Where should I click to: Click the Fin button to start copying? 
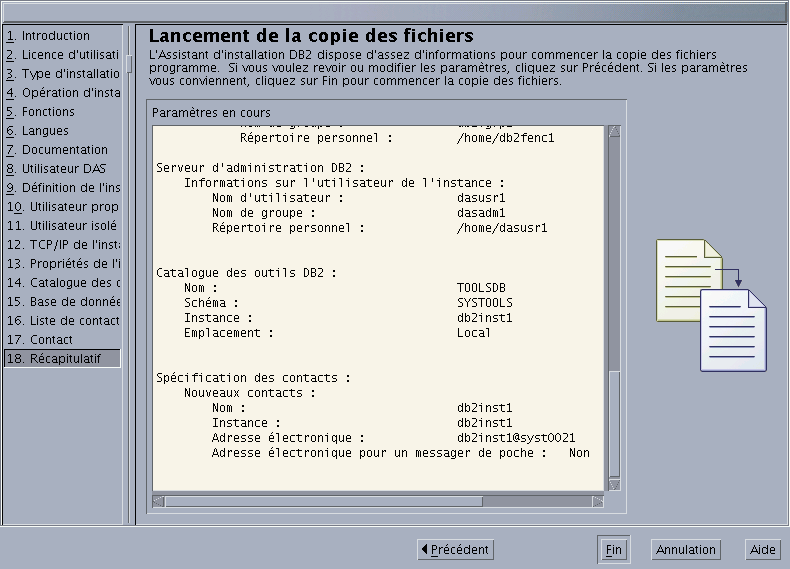pyautogui.click(x=613, y=549)
